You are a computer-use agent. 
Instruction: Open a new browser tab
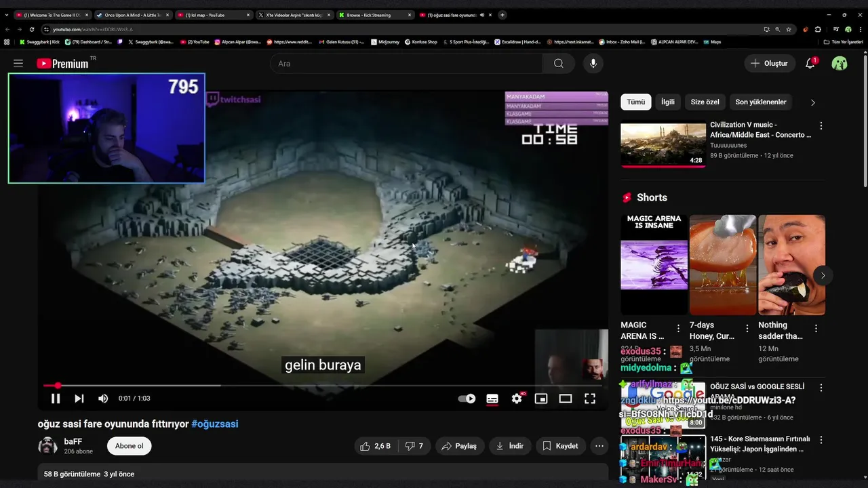(502, 15)
